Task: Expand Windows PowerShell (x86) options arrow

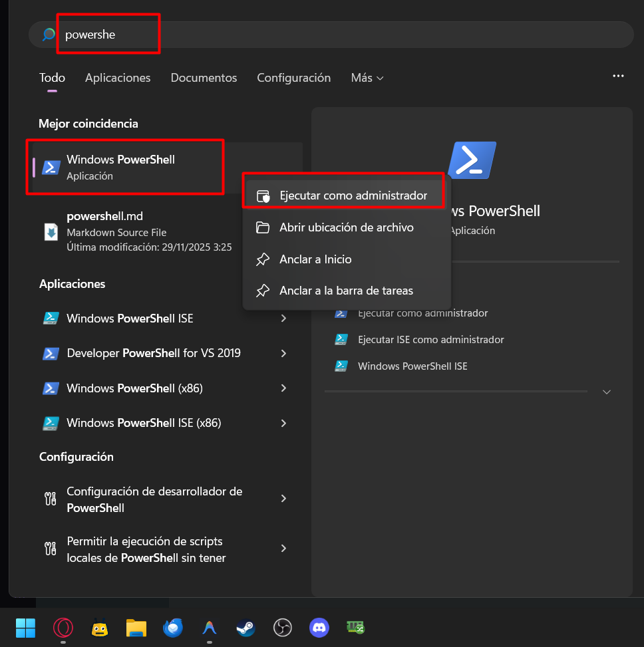Action: pyautogui.click(x=283, y=388)
